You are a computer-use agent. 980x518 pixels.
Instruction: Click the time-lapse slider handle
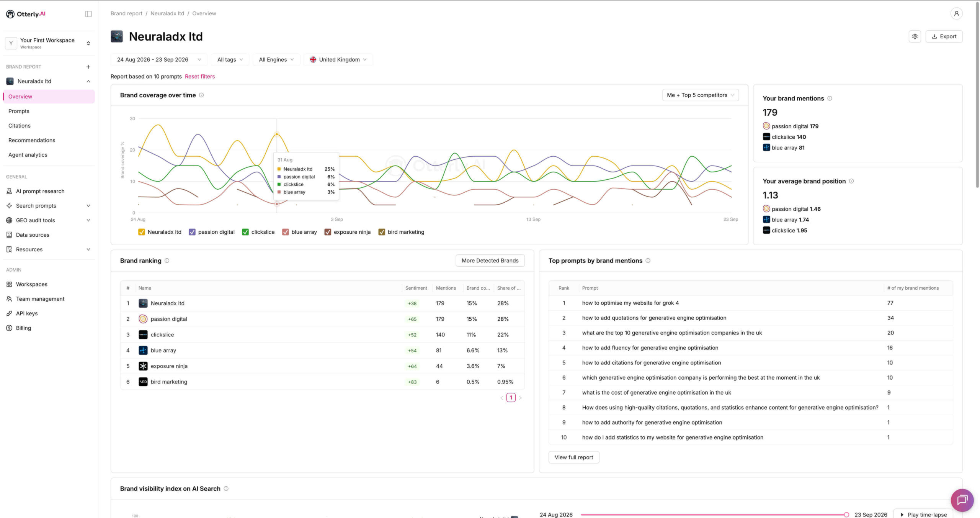click(x=846, y=515)
